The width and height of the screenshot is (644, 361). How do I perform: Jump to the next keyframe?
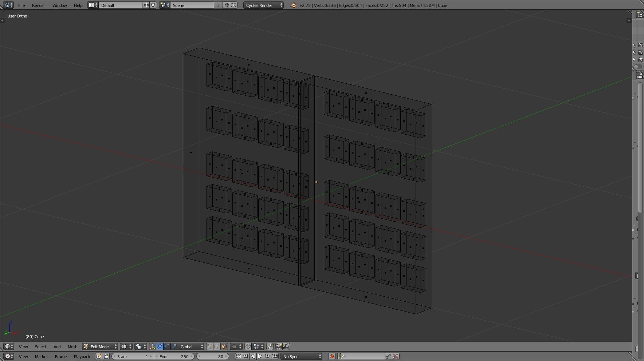(267, 356)
